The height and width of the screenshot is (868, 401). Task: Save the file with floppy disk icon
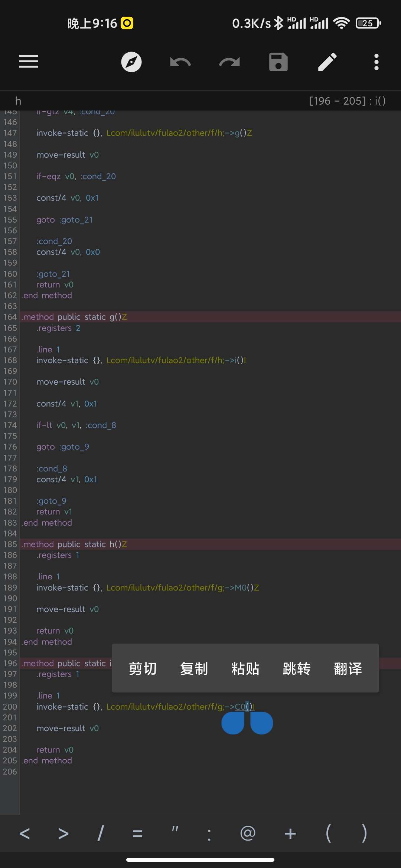278,62
